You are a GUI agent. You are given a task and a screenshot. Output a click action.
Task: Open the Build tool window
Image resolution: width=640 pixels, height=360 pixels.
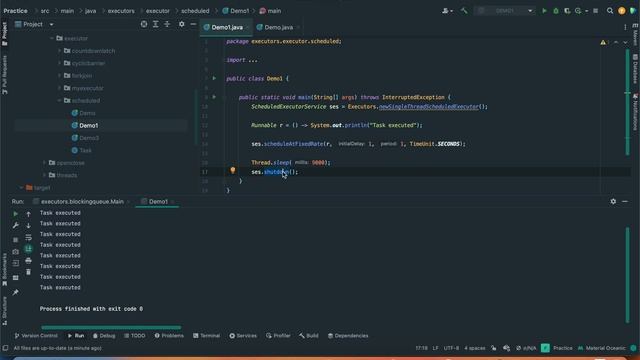pos(309,336)
